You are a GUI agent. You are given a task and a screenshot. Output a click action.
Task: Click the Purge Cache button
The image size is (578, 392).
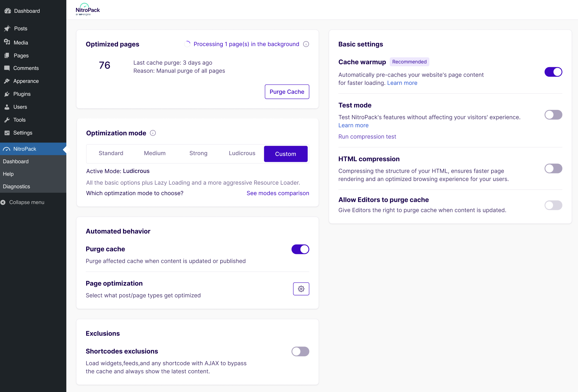tap(287, 92)
